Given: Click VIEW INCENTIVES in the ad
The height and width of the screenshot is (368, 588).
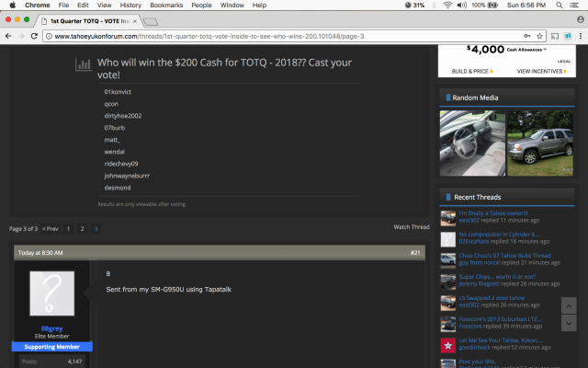Looking at the screenshot, I should [x=541, y=71].
